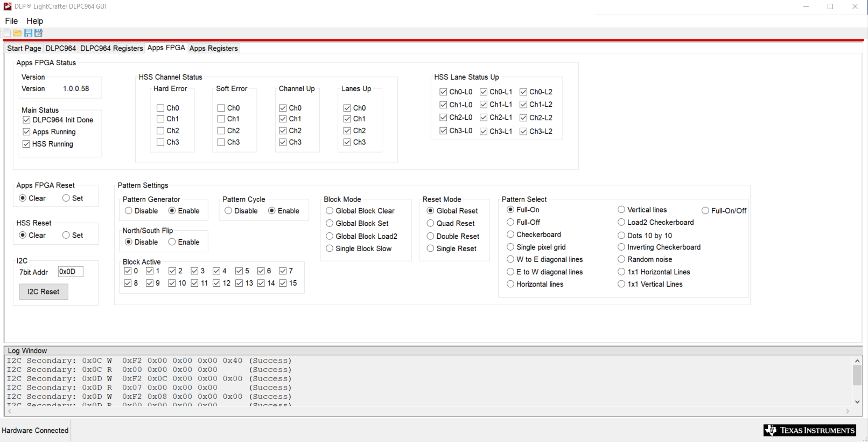Check Soft Error Ch2 checkbox
This screenshot has width=868, height=442.
[x=221, y=130]
